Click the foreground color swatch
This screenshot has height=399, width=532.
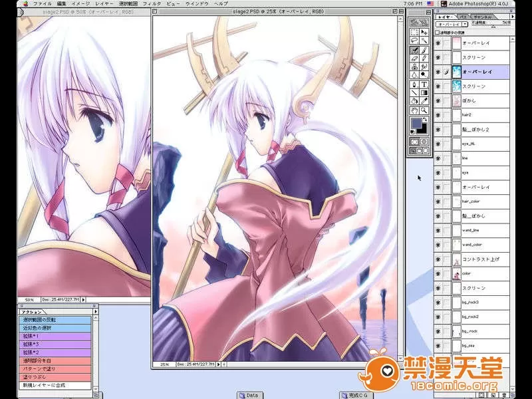click(416, 123)
